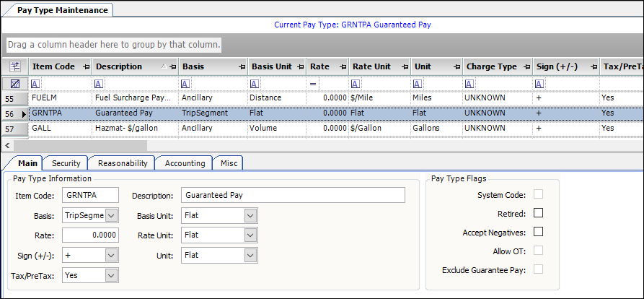Open the grid column chooser icon

click(14, 66)
